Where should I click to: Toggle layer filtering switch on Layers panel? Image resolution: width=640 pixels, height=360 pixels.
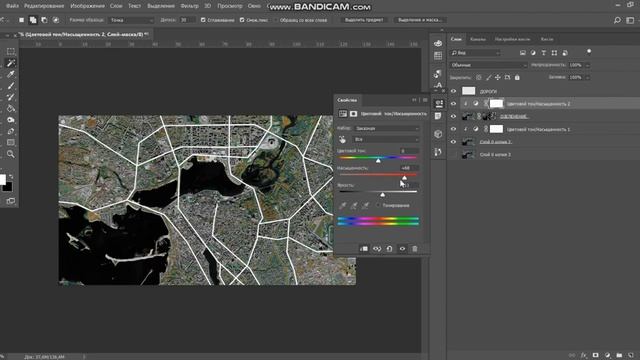[x=589, y=52]
